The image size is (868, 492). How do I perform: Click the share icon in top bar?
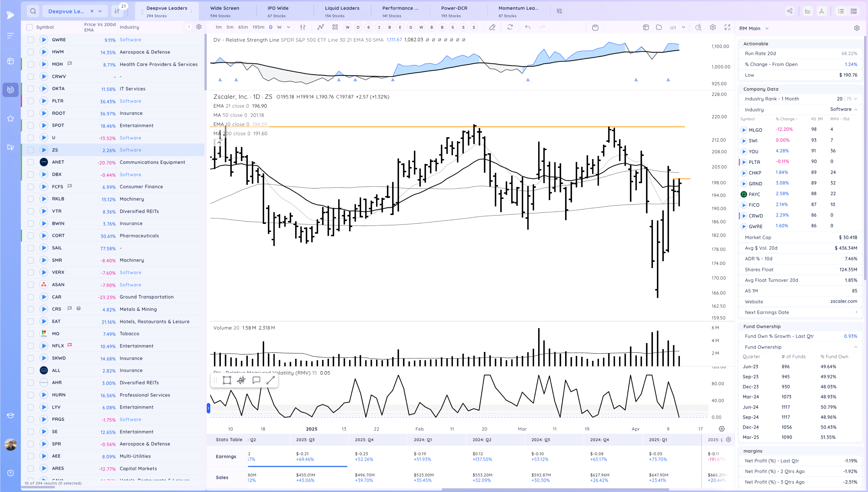[790, 11]
